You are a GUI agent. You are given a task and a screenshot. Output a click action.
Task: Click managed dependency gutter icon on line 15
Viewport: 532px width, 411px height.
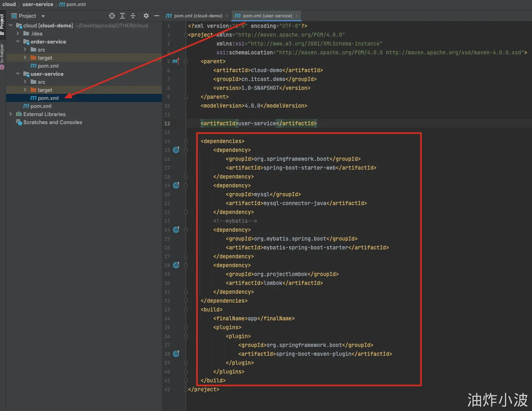click(x=176, y=150)
